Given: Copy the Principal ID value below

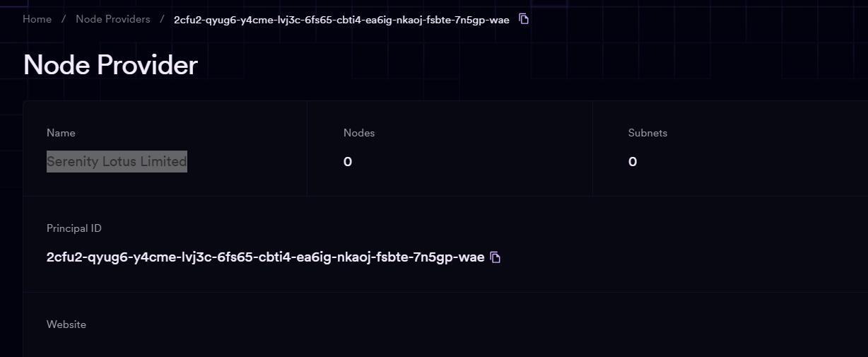Looking at the screenshot, I should pyautogui.click(x=495, y=257).
